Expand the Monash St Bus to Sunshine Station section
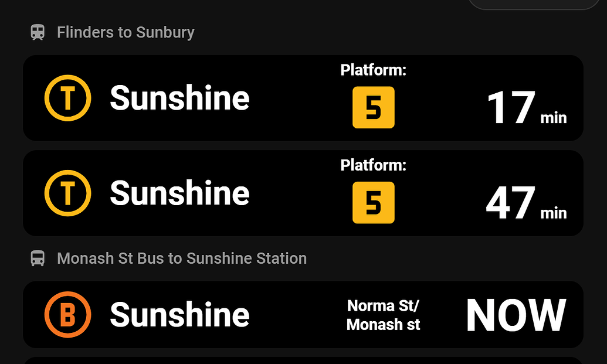607x364 pixels. (181, 258)
